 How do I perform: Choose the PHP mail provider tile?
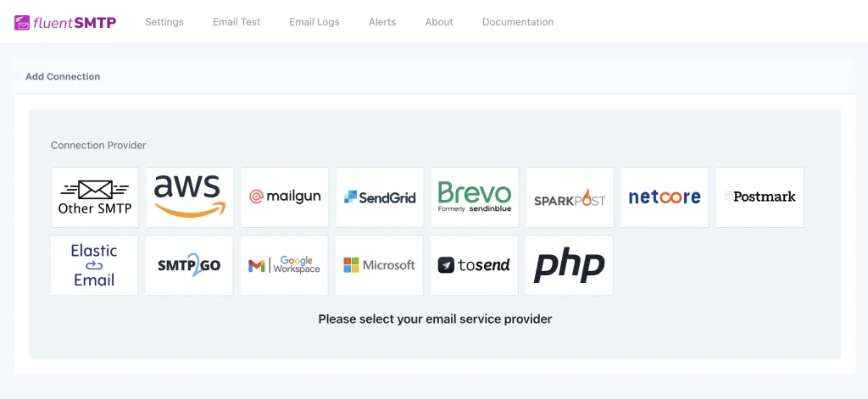point(569,266)
